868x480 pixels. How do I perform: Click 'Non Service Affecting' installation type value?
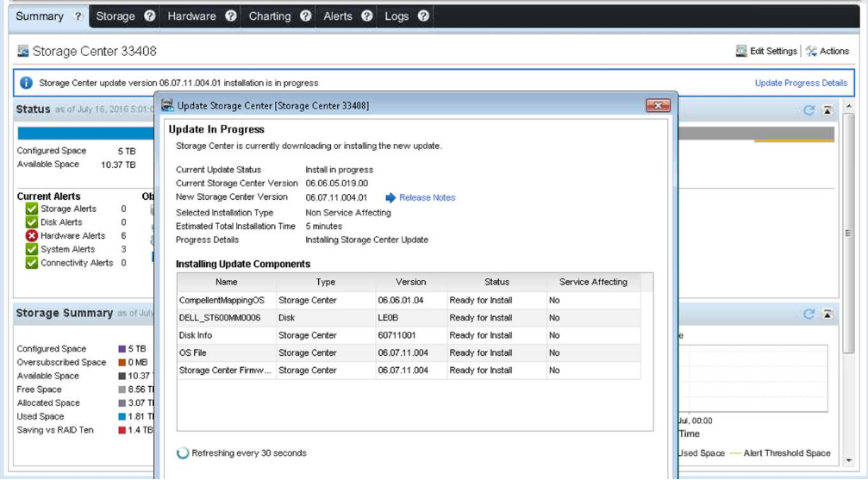pos(348,213)
